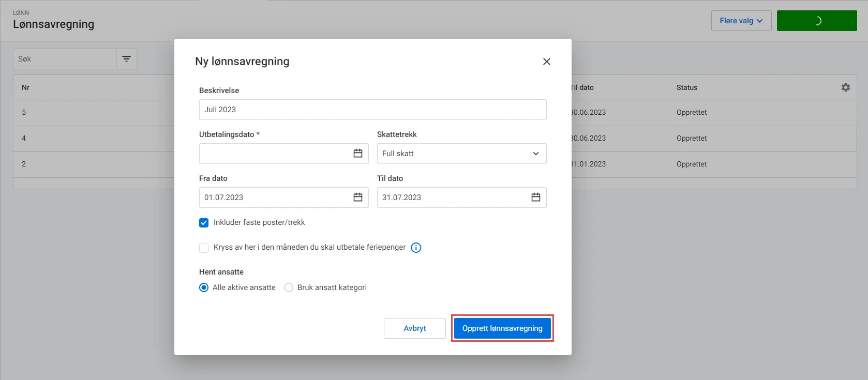Image resolution: width=868 pixels, height=380 pixels.
Task: Click the Beskrivelse text field
Action: tap(372, 110)
